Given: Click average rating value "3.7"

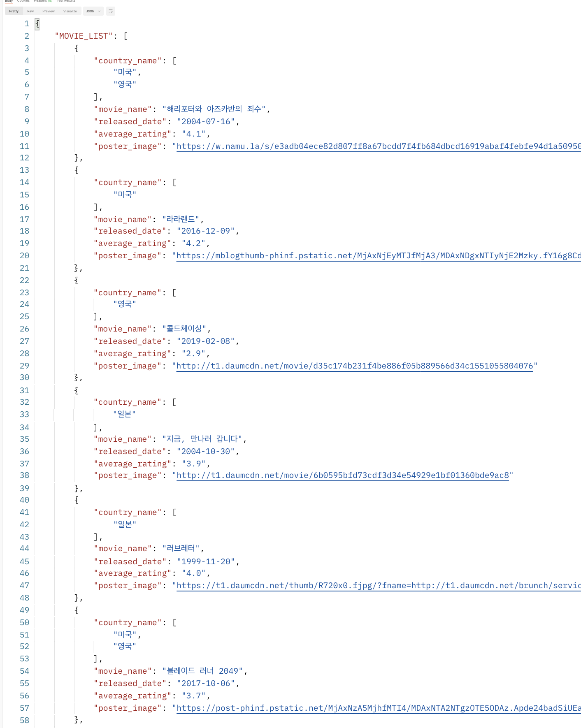Looking at the screenshot, I should 194,696.
